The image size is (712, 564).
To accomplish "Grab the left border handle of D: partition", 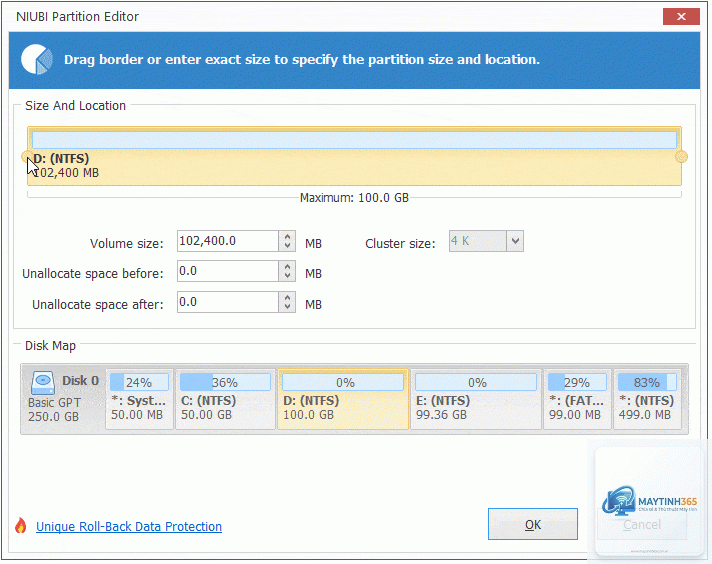I will tap(26, 157).
